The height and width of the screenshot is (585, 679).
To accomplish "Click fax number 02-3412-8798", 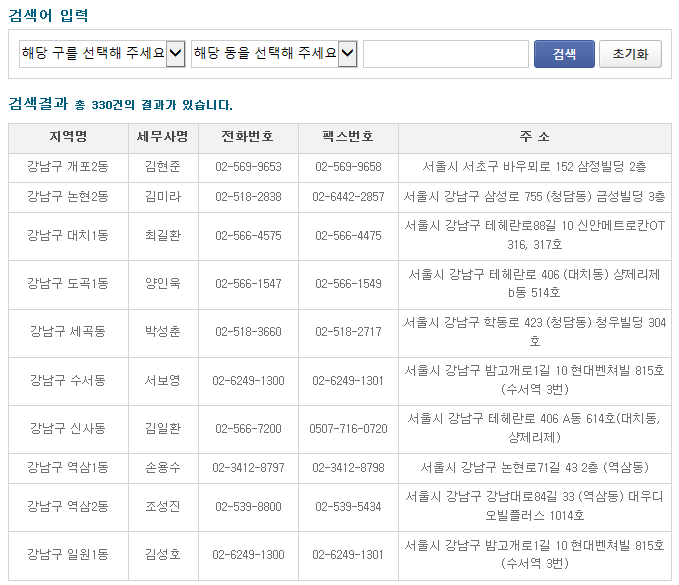I will (348, 468).
